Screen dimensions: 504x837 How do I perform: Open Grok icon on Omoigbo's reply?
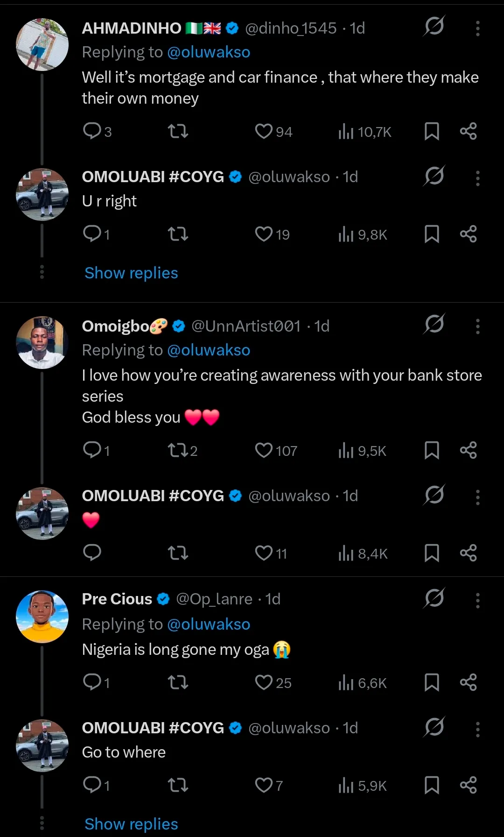click(x=434, y=324)
